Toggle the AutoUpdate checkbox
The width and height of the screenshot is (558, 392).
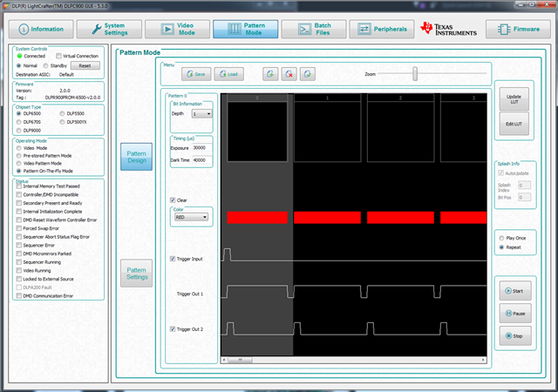click(x=501, y=173)
